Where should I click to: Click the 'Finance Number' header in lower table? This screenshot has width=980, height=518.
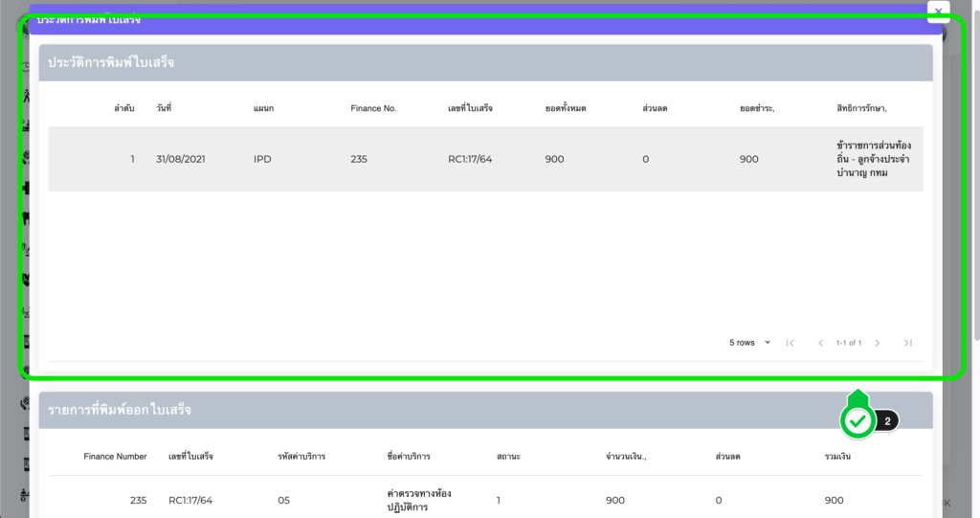[x=115, y=457]
